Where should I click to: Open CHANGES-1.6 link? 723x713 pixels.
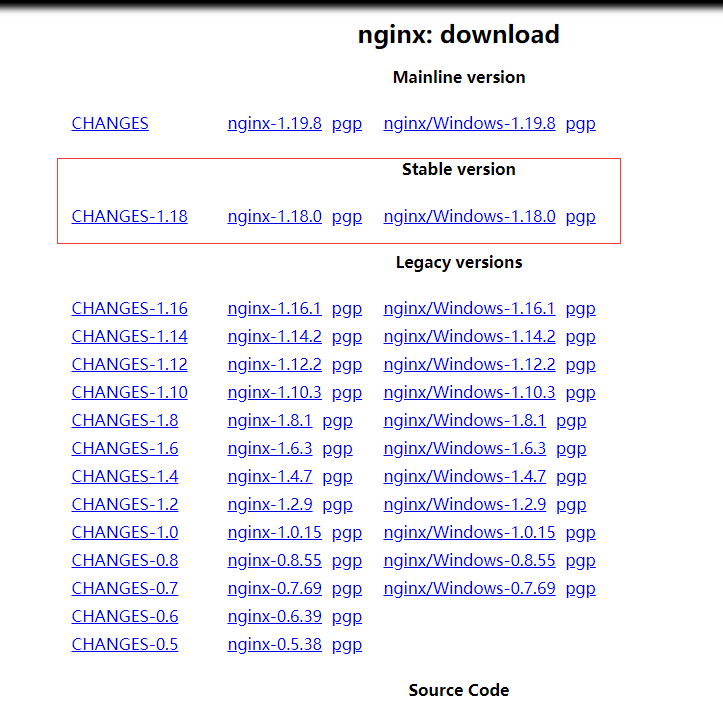124,448
